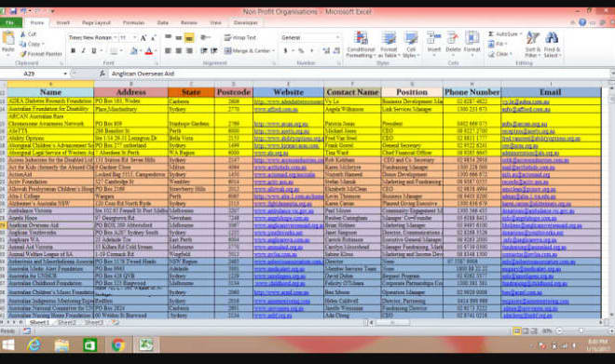615x364 pixels.
Task: Switch to the Page Layout tab
Action: click(97, 22)
